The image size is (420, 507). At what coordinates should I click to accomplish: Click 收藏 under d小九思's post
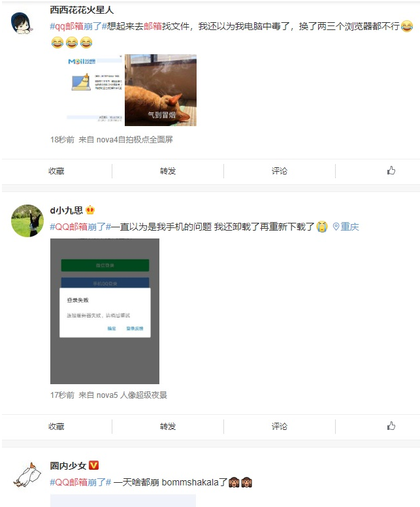coord(56,426)
